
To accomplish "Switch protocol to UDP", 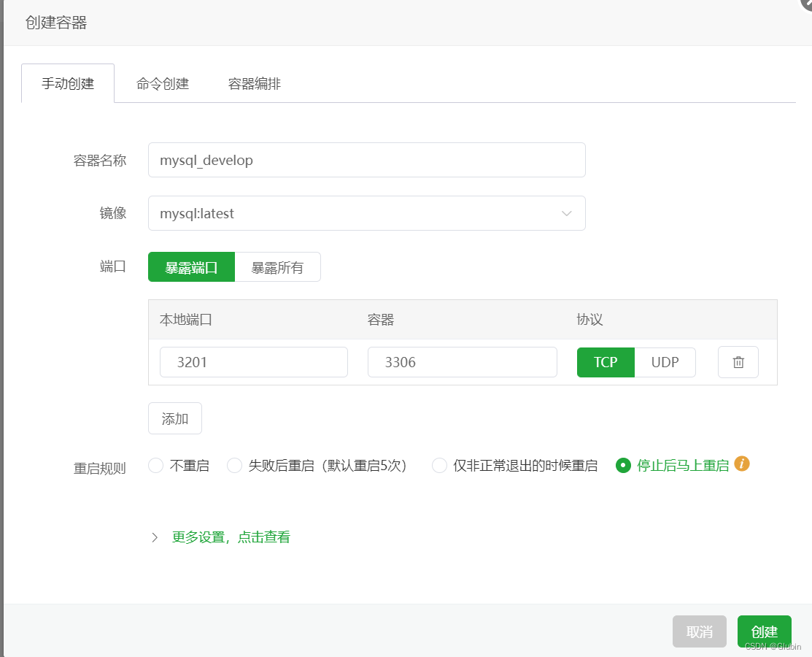I will [665, 362].
